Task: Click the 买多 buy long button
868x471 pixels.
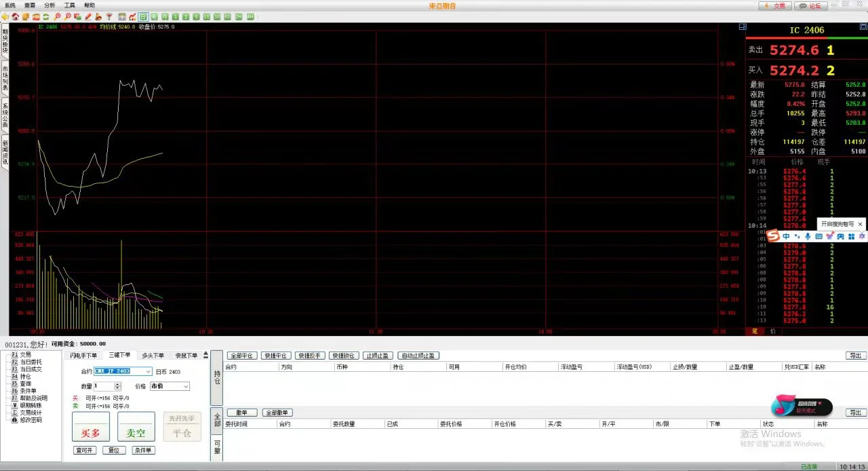Action: pos(90,427)
